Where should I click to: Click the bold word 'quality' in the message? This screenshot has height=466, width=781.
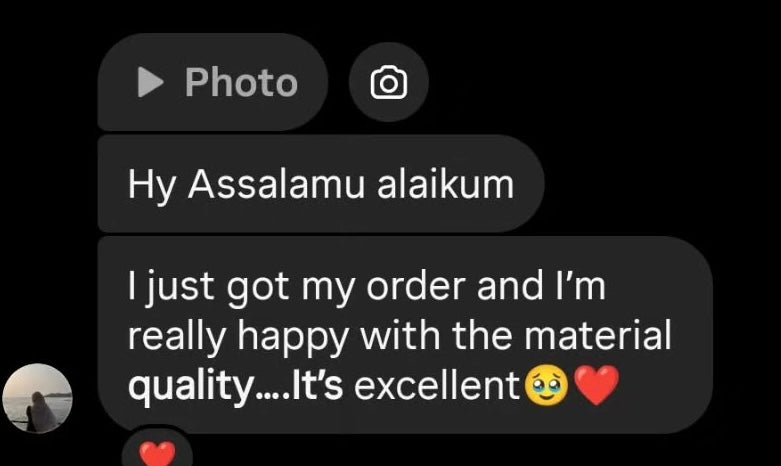tap(189, 387)
